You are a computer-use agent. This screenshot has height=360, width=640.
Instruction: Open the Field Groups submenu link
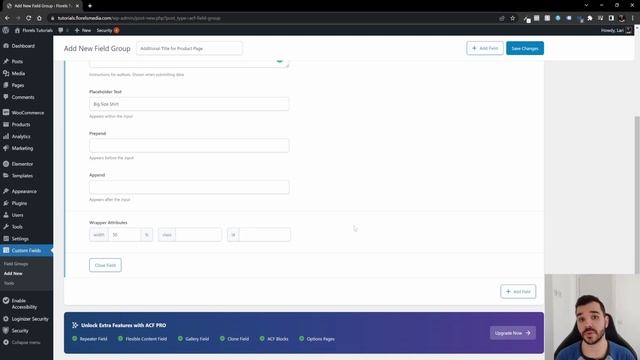pos(16,264)
